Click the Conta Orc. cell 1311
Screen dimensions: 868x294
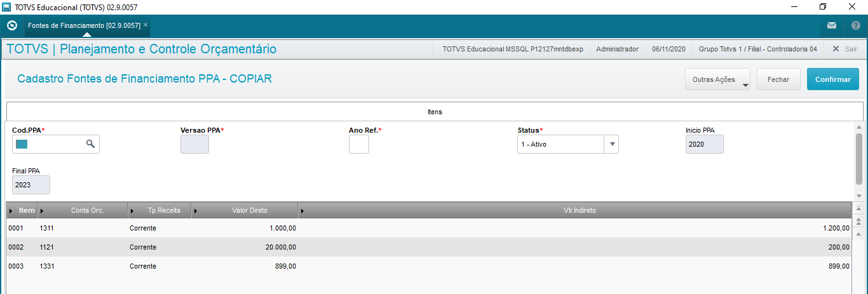[x=46, y=228]
